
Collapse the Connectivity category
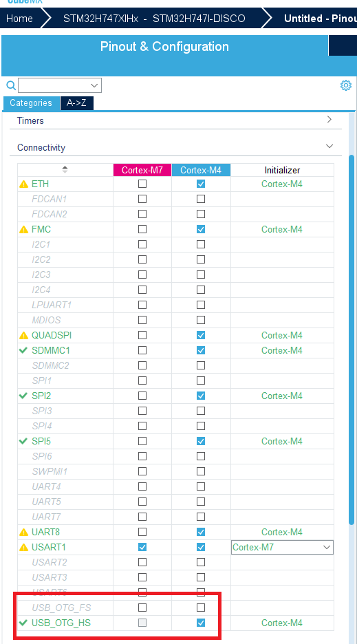pyautogui.click(x=176, y=147)
